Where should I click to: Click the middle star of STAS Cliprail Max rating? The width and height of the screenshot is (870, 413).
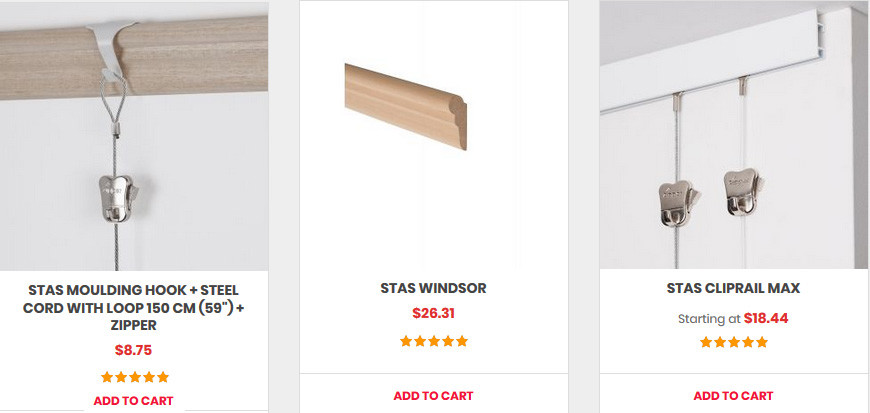734,342
